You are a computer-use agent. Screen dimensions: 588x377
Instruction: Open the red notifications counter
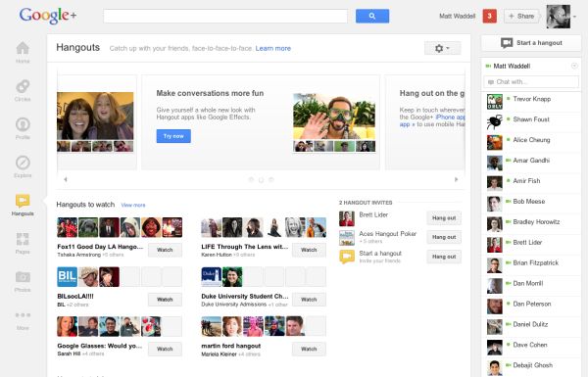click(489, 16)
